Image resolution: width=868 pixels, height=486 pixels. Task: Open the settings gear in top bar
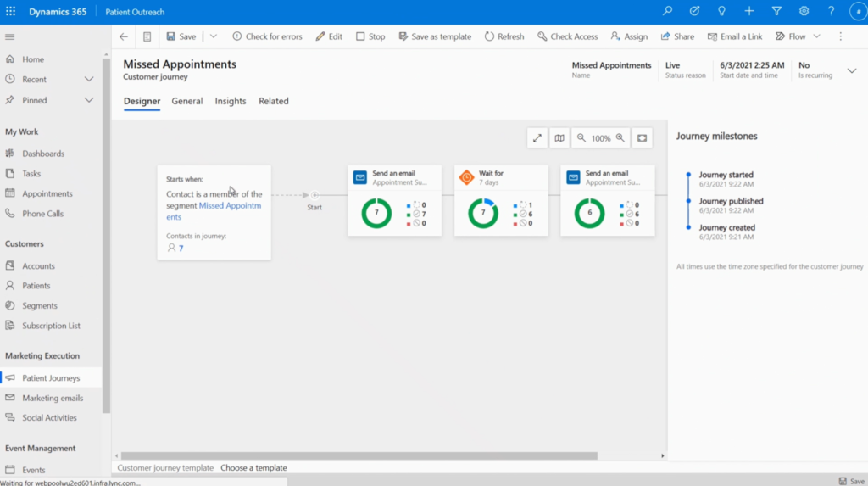[804, 11]
